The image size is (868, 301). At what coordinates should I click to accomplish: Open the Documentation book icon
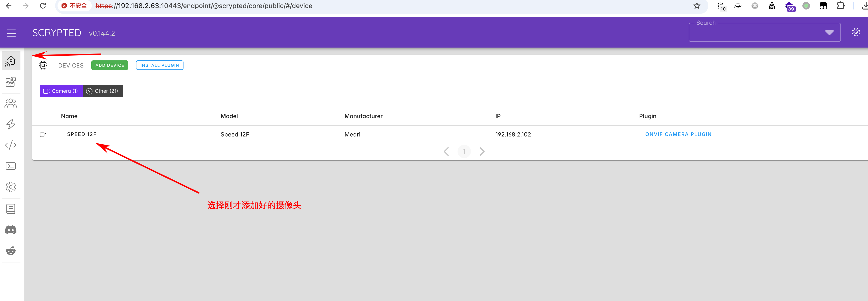click(11, 209)
